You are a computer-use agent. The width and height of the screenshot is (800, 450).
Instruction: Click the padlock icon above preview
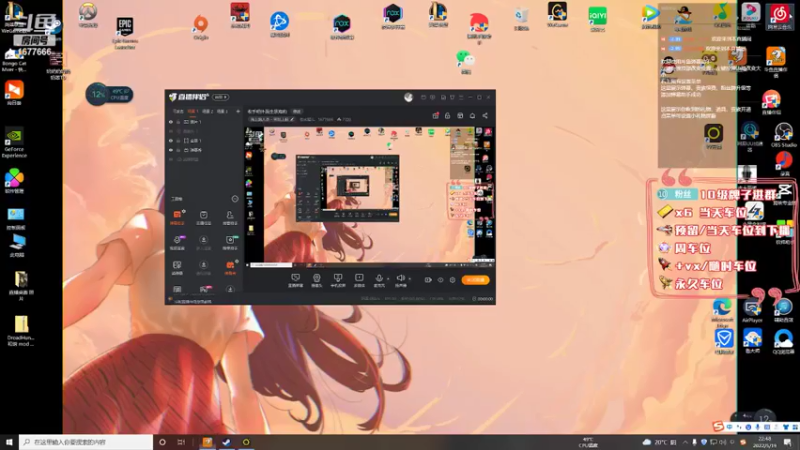447,116
